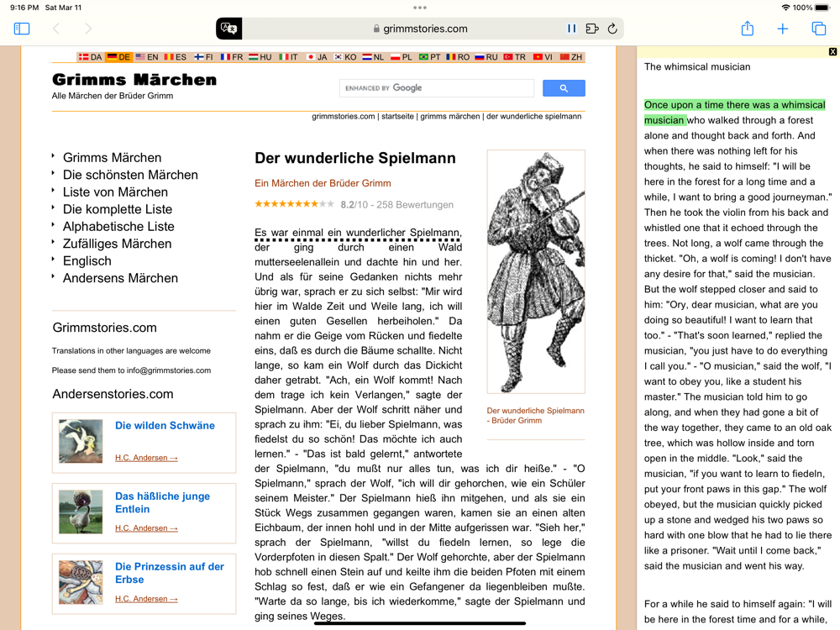Screen dimensions: 840x630
Task: Open the extensions menu icon
Action: point(592,29)
